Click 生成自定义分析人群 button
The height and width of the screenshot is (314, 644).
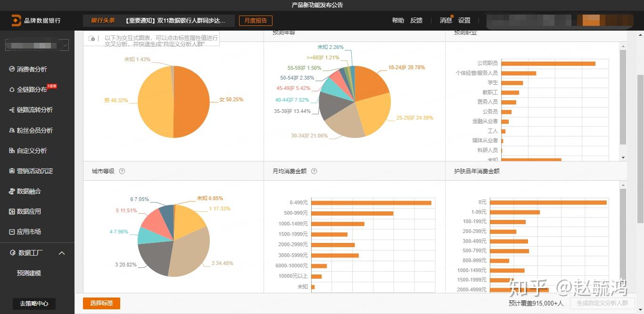click(603, 303)
